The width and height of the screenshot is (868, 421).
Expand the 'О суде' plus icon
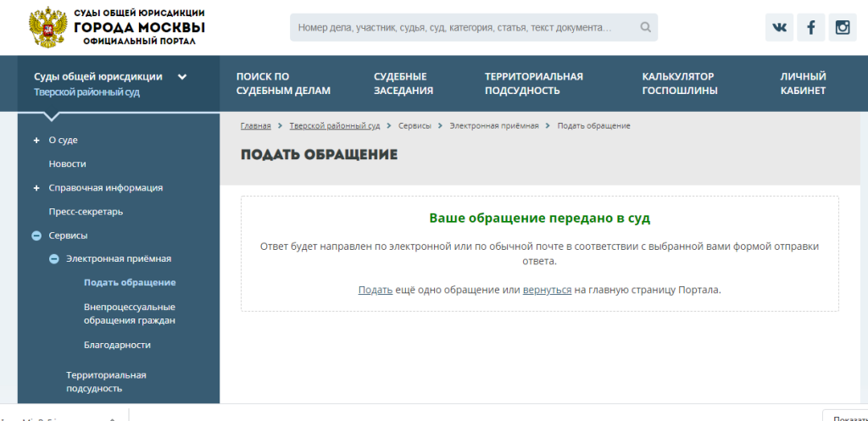(36, 140)
